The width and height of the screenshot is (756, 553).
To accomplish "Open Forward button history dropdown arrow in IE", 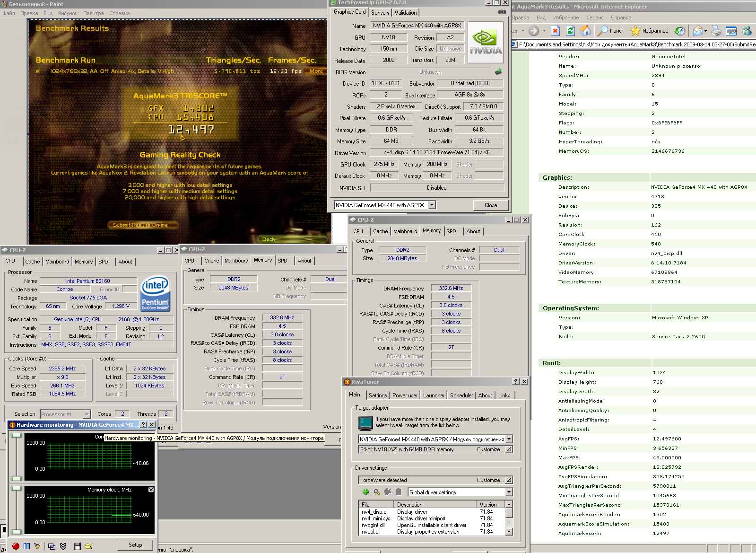I will [x=544, y=31].
